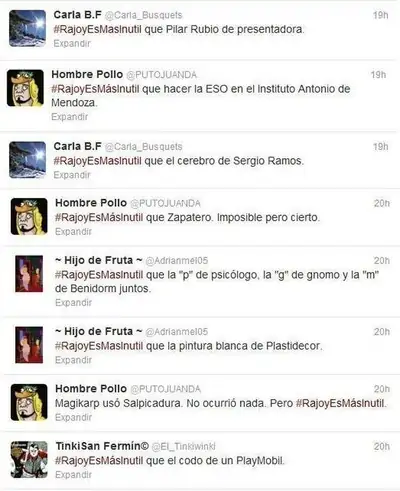Open Carla B.F avatar on Pilar Rubio tweet

27,28
